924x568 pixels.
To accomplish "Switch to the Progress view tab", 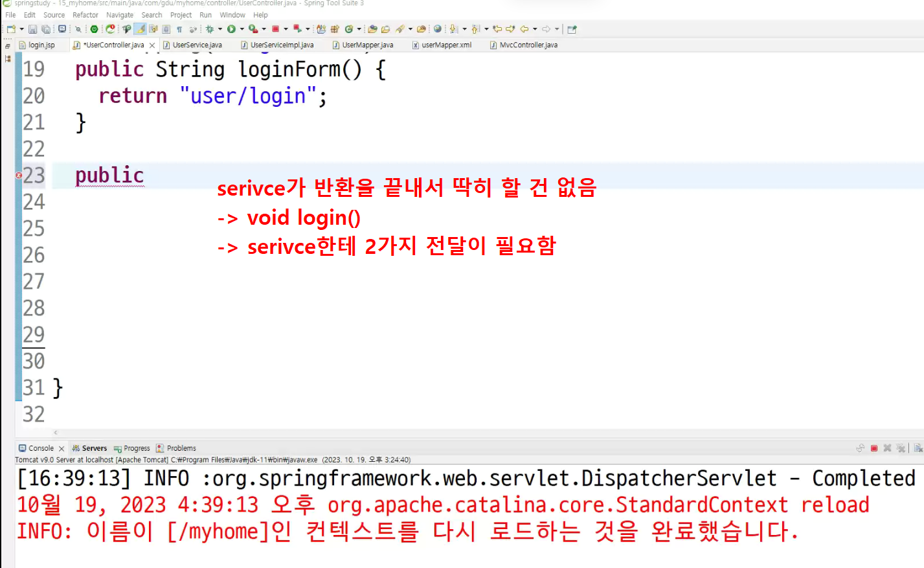I will pyautogui.click(x=131, y=448).
